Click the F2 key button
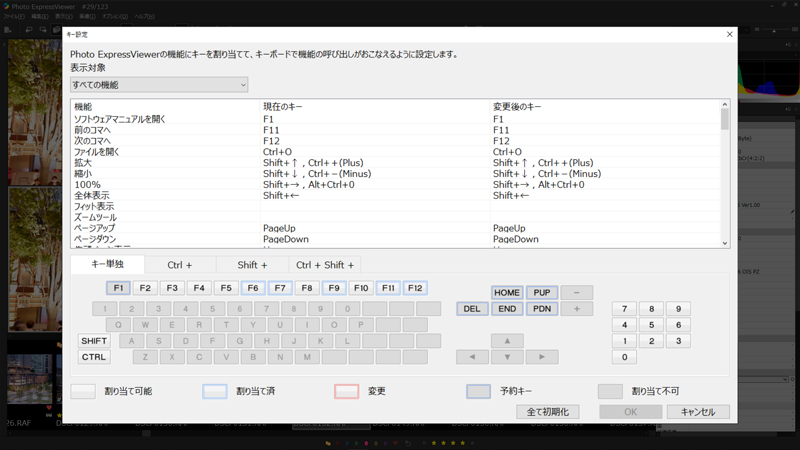 coord(145,288)
